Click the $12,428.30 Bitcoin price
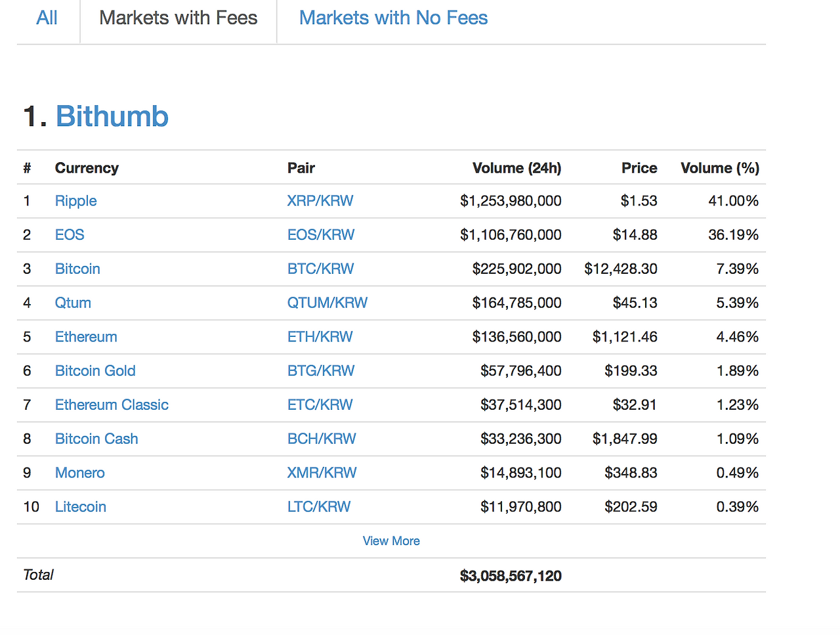 coord(621,269)
